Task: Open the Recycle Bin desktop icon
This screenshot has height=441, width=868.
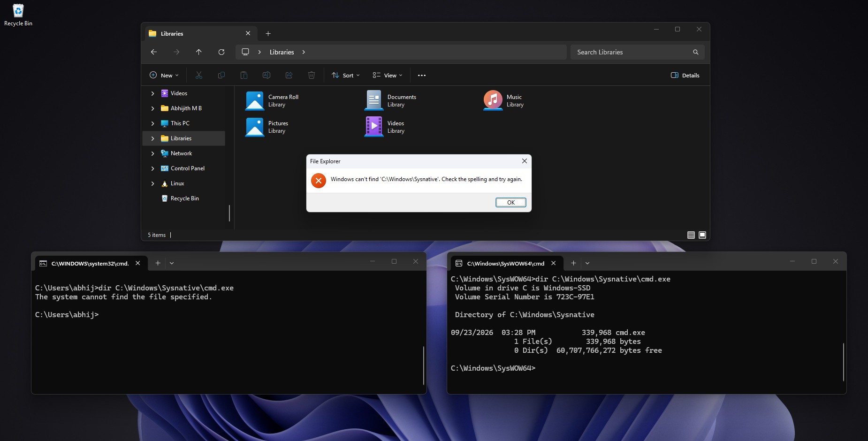Action: pyautogui.click(x=18, y=15)
